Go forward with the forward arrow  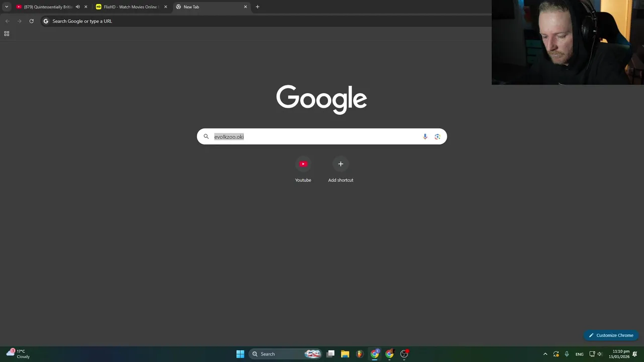click(x=19, y=21)
